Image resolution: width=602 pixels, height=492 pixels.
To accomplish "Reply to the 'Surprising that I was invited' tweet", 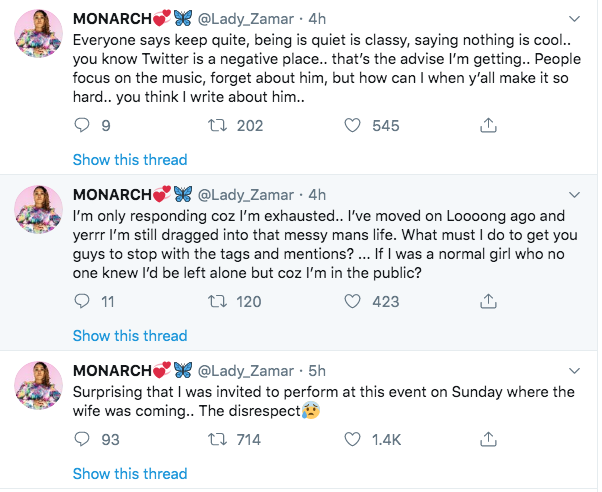I will (x=83, y=439).
